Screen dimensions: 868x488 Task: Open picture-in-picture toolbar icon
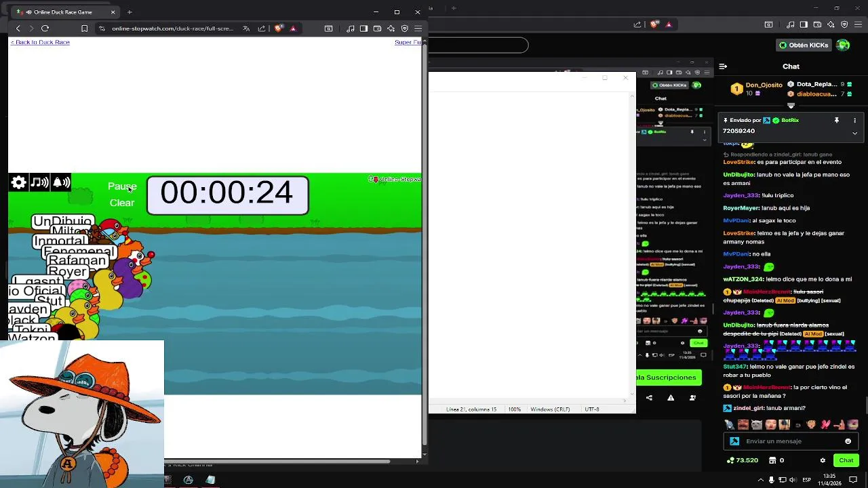click(328, 28)
